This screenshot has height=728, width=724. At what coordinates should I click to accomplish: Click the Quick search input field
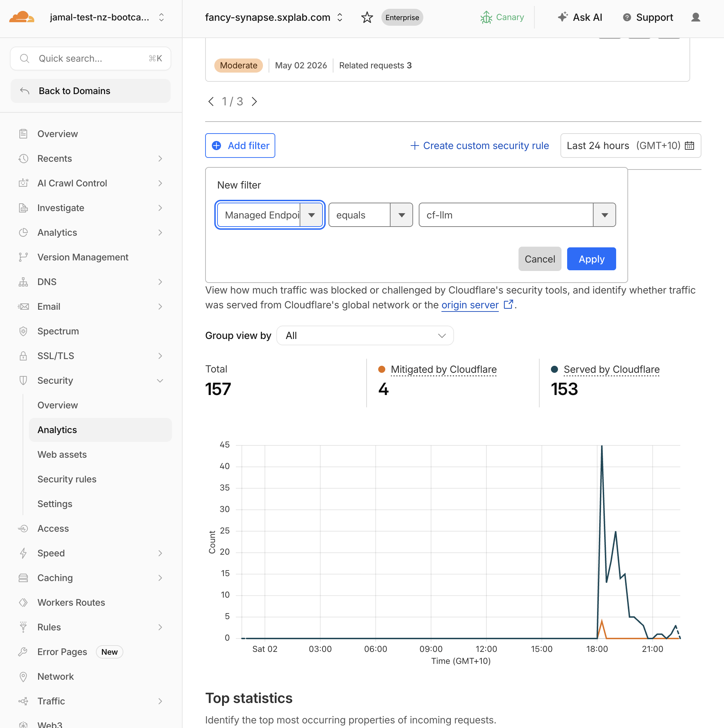(x=91, y=58)
